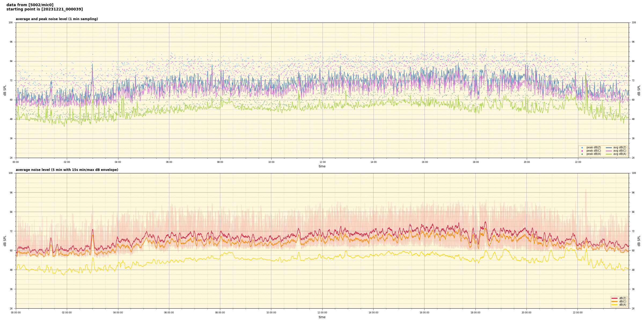This screenshot has width=644, height=322.
Task: Select the green avg dB(A) legend line
Action: (x=609, y=154)
